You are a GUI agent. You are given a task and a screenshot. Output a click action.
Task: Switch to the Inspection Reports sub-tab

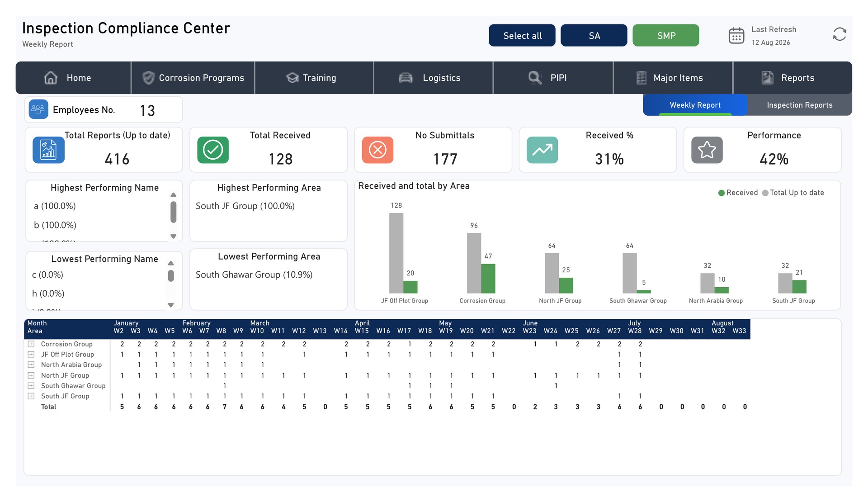[x=800, y=105]
